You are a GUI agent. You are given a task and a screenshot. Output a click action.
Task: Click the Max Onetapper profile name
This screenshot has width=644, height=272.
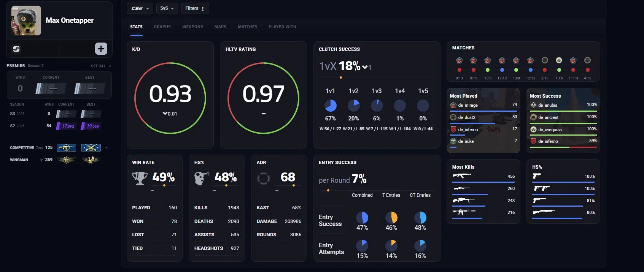coord(70,21)
